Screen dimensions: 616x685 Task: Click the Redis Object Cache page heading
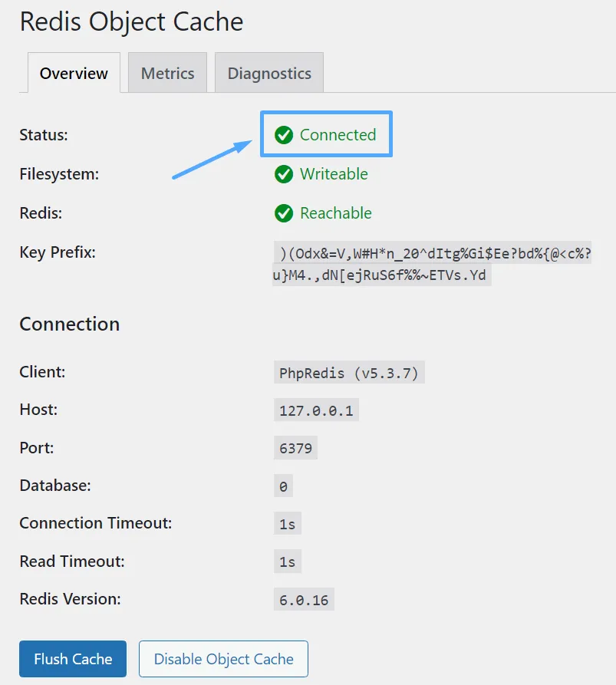pyautogui.click(x=131, y=21)
